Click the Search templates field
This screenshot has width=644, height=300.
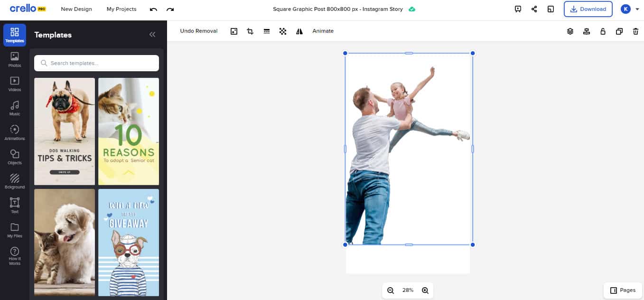tap(97, 63)
